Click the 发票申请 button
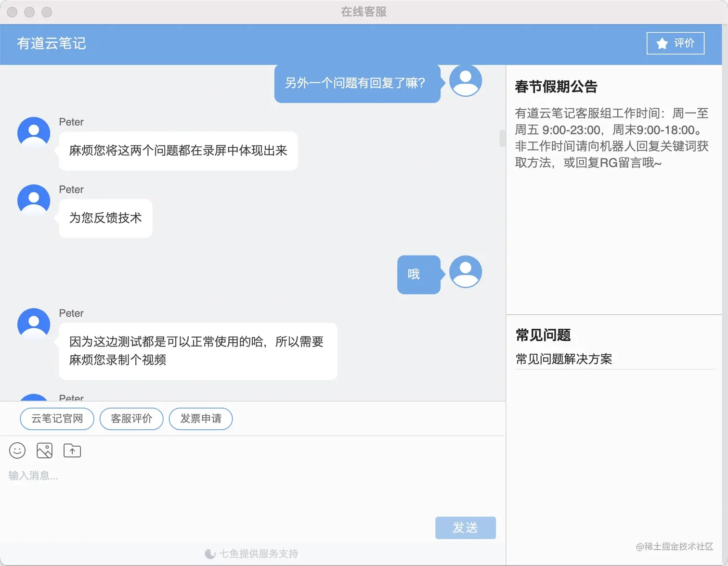This screenshot has width=728, height=566. pos(201,419)
